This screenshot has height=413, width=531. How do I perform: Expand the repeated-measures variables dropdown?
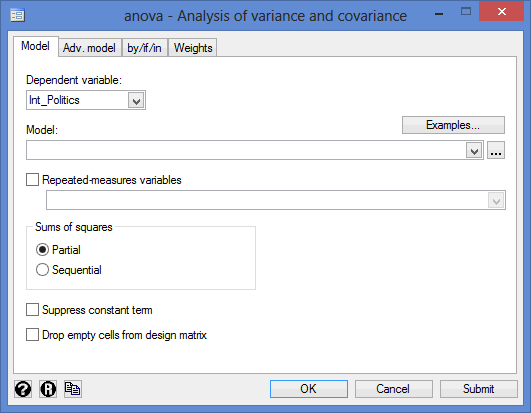[496, 201]
